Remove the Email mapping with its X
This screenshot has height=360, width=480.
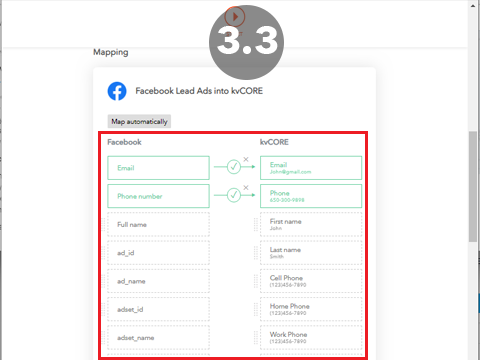tap(246, 159)
